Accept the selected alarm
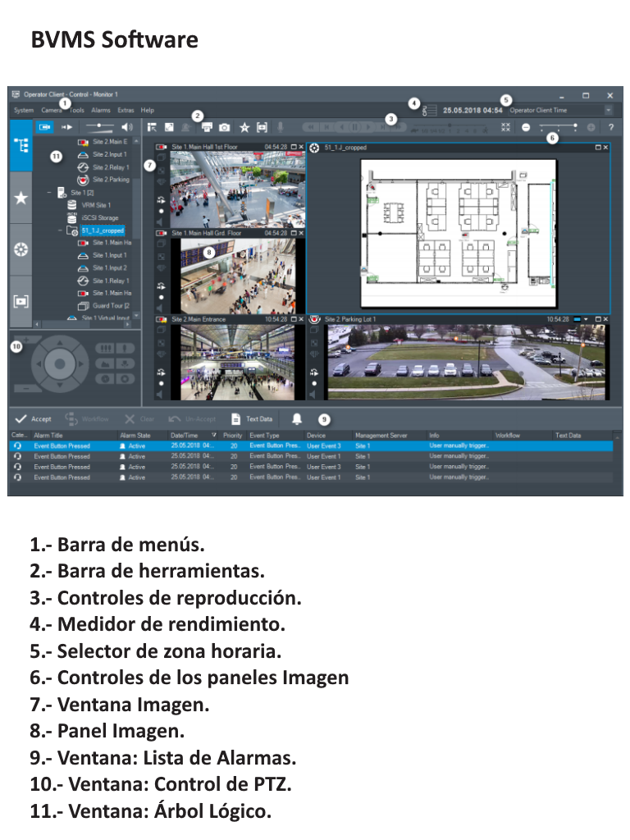 33,419
